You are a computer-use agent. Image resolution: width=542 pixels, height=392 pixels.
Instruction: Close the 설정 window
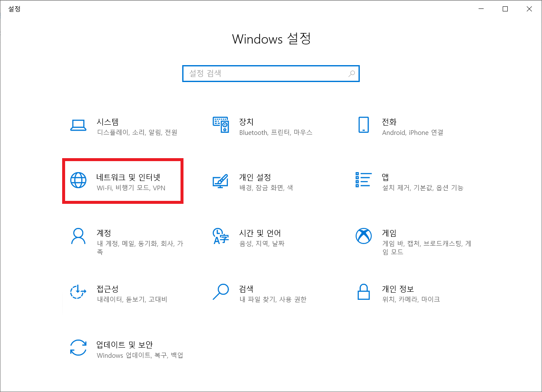[529, 8]
